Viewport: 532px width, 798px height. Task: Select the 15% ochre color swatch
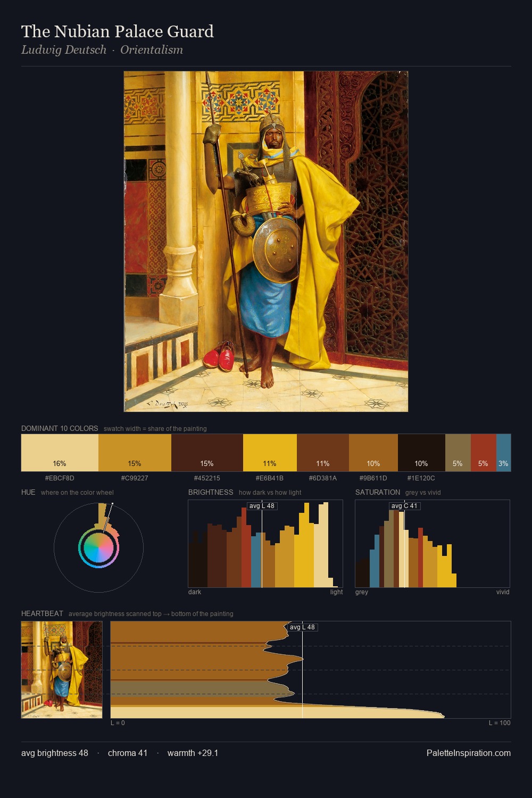(x=135, y=453)
